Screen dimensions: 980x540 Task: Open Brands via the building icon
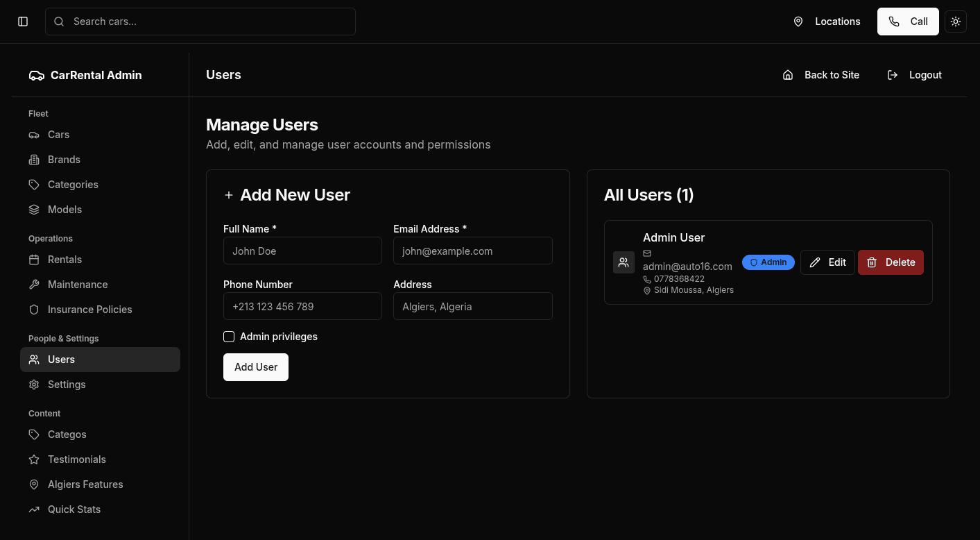(34, 160)
